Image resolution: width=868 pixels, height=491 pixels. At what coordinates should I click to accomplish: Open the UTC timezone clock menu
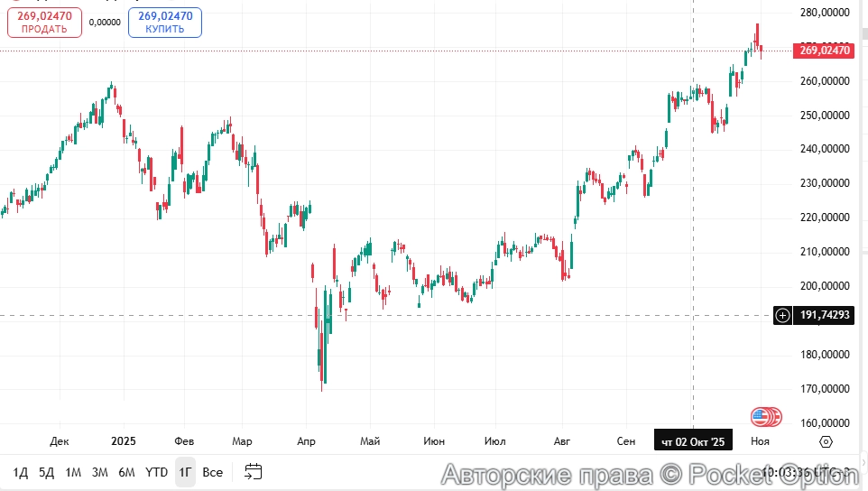pyautogui.click(x=807, y=472)
